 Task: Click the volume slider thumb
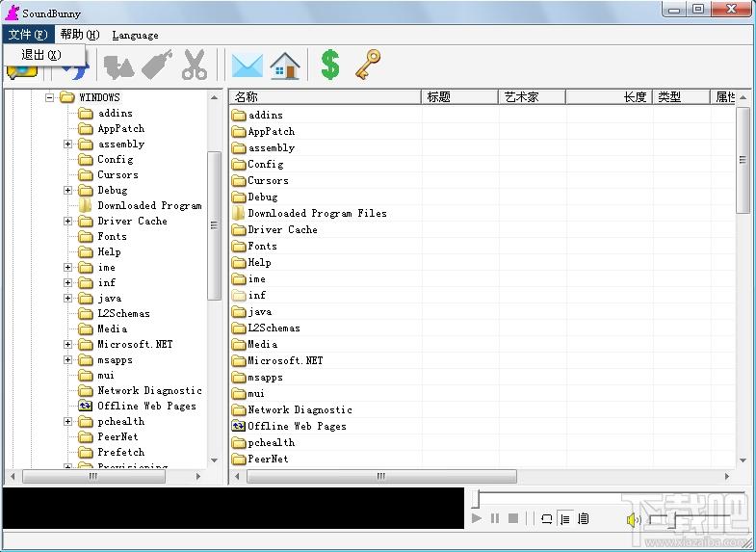point(672,519)
